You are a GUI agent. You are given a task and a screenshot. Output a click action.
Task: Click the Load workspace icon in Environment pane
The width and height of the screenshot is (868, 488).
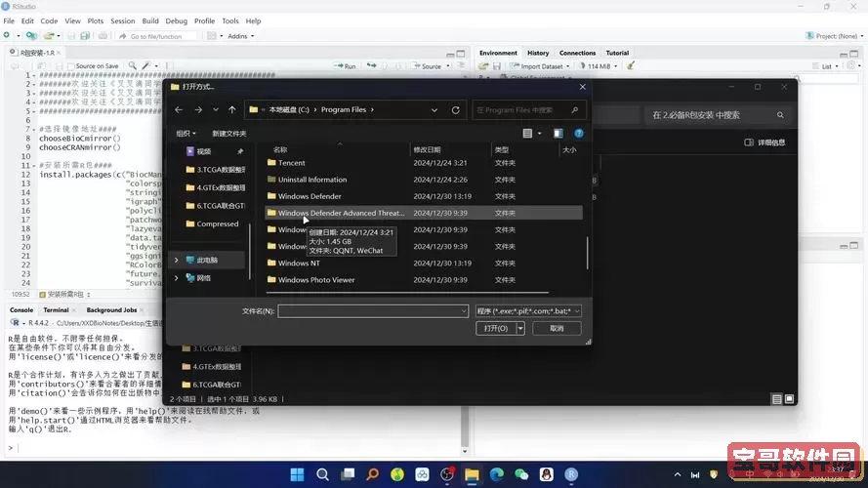pos(483,66)
